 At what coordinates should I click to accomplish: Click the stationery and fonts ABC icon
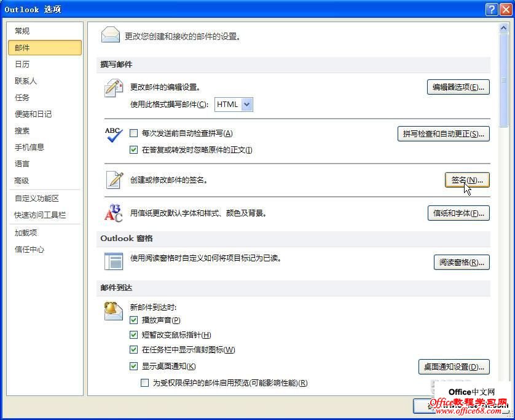(x=114, y=213)
